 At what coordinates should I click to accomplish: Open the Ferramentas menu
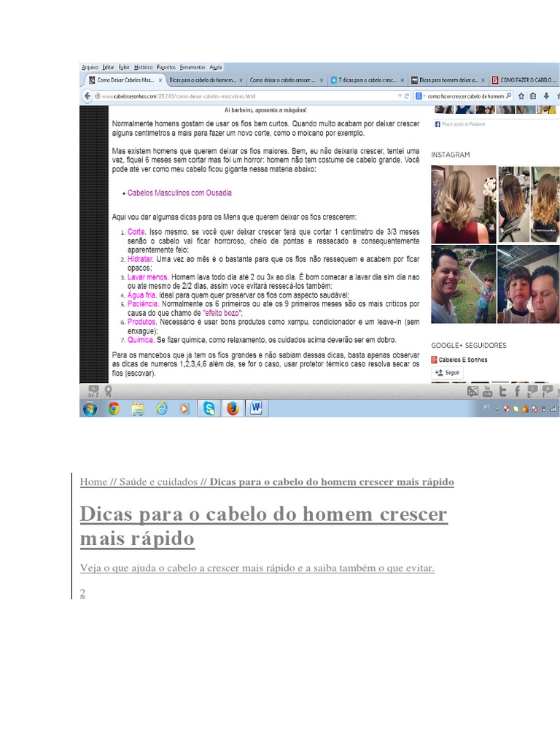(192, 67)
